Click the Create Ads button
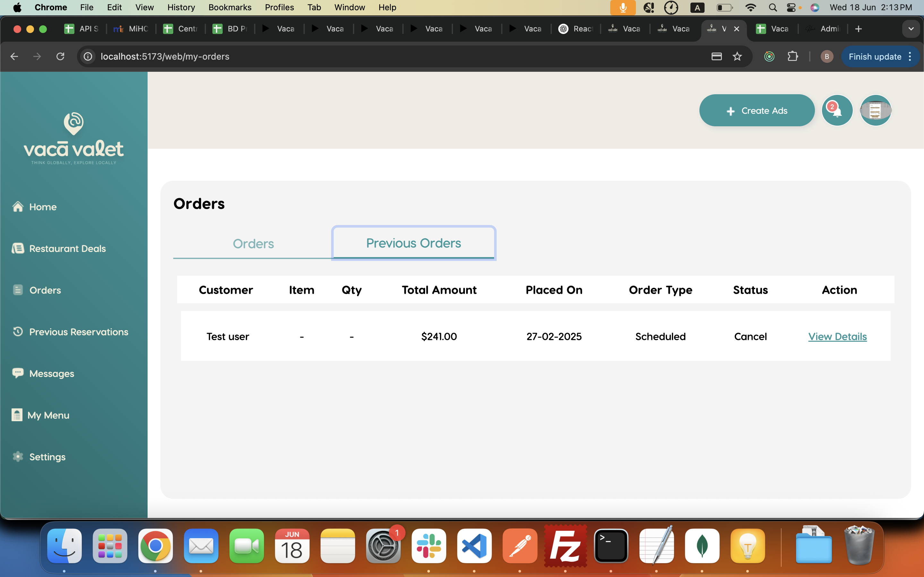 point(757,111)
